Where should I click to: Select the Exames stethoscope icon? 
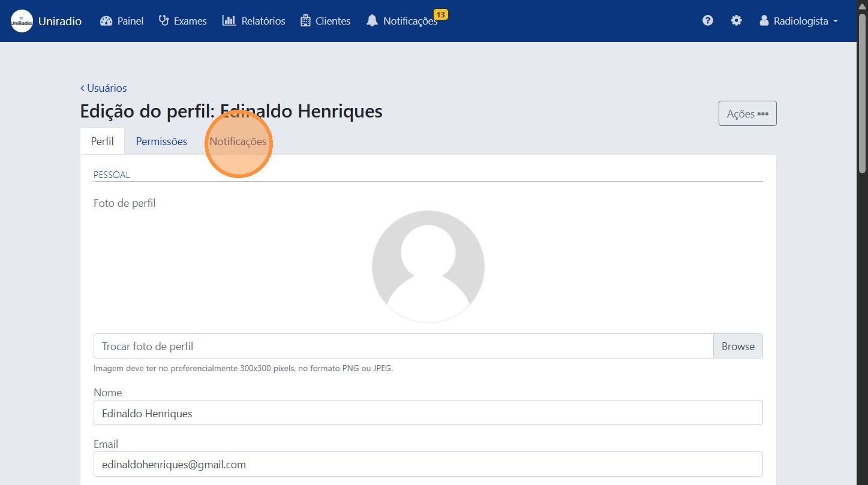[163, 20]
